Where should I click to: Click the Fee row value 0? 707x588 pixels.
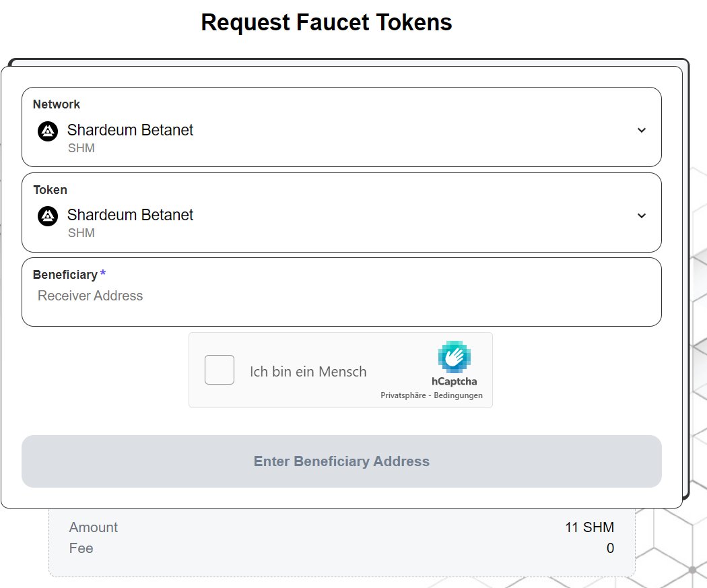(610, 548)
